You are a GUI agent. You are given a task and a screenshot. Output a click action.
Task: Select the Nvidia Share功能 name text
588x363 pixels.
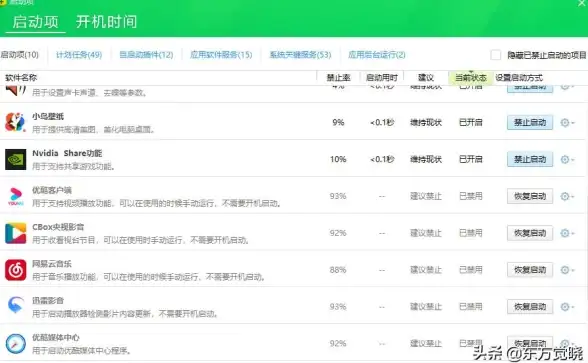(67, 153)
